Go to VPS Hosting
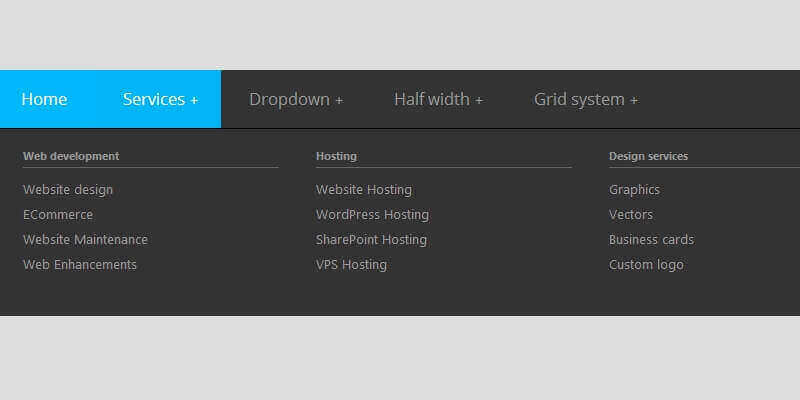Image resolution: width=800 pixels, height=400 pixels. point(351,265)
